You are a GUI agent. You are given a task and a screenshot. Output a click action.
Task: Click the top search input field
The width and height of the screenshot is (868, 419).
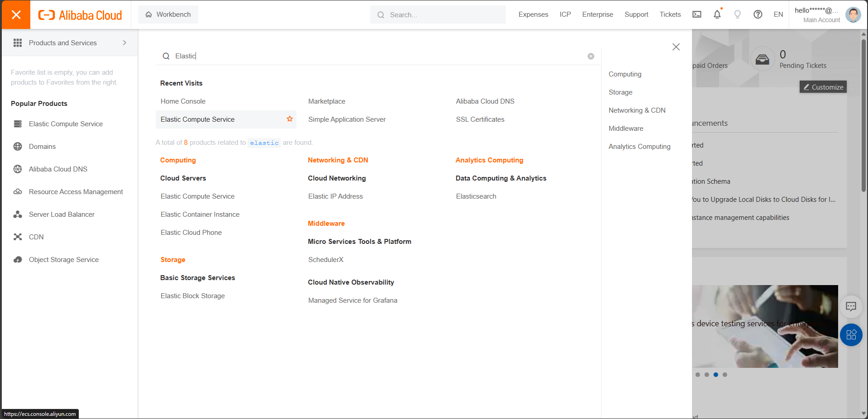tap(438, 14)
